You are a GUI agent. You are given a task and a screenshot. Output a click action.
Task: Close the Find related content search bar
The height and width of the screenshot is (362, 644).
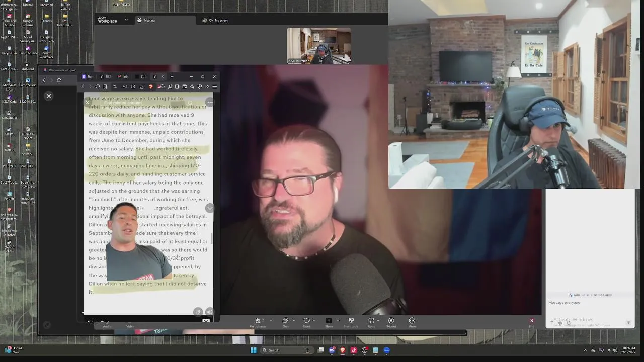pos(87,103)
